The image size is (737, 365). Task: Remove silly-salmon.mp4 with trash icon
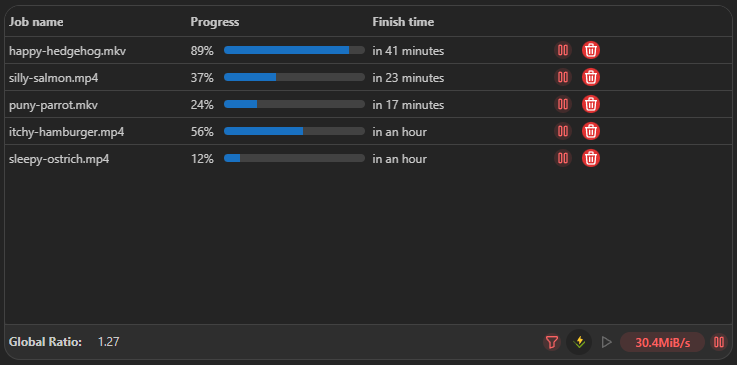[x=591, y=77]
